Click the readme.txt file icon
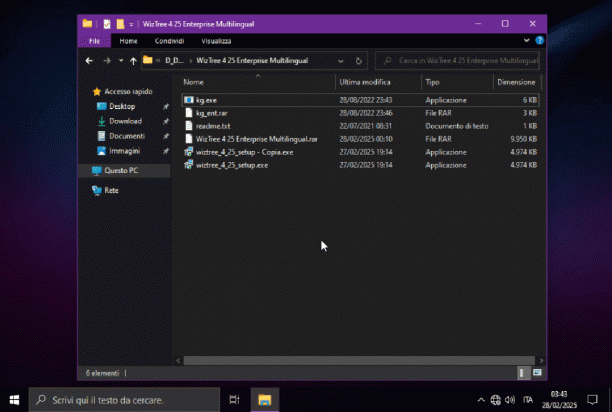This screenshot has width=612, height=412. [x=189, y=126]
